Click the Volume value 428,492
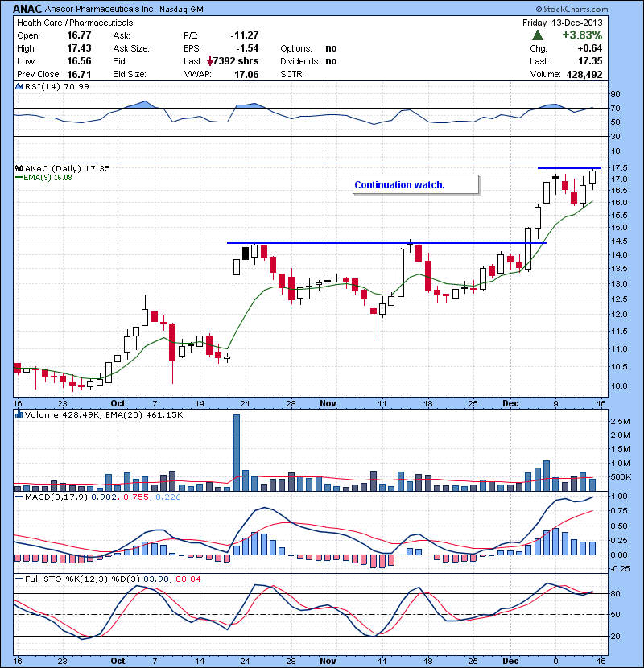The image size is (644, 668). click(x=584, y=75)
